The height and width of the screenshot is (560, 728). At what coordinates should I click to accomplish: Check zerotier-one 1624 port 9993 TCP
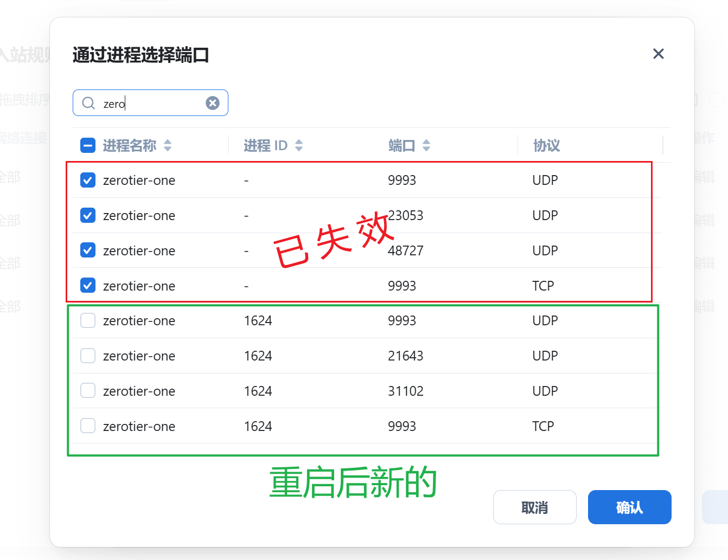pyautogui.click(x=88, y=426)
